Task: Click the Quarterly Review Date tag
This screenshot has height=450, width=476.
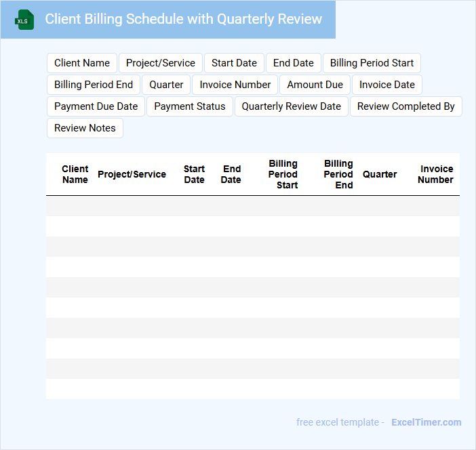Action: [292, 106]
